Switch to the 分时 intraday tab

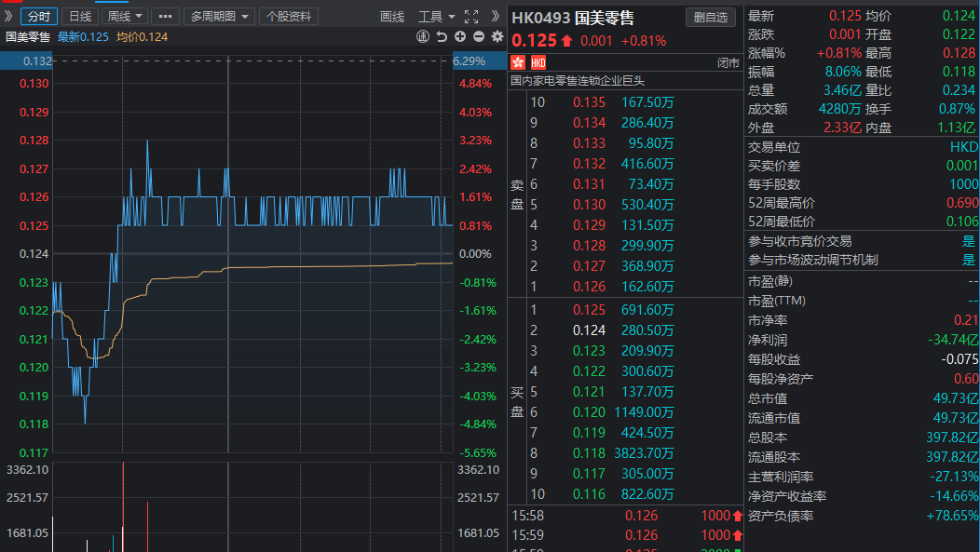pyautogui.click(x=39, y=16)
